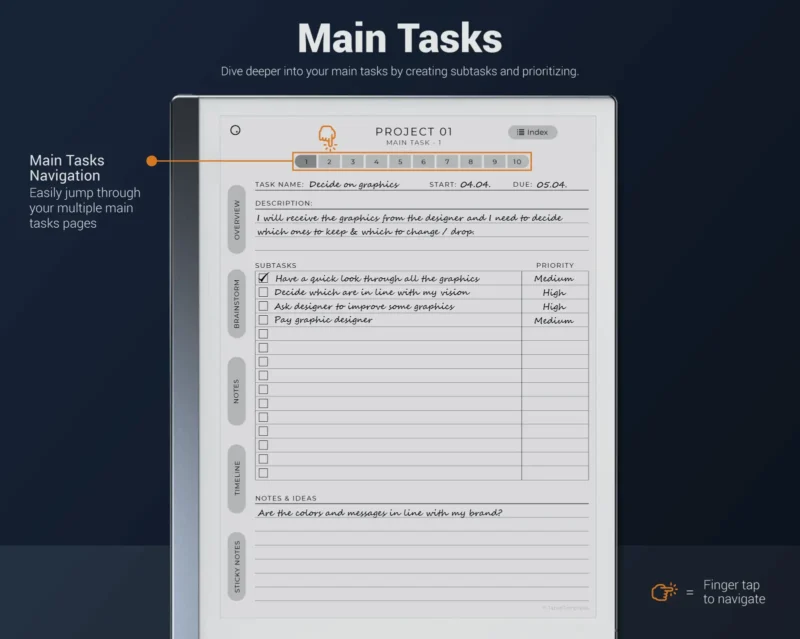The image size is (800, 639).
Task: Check 'Decide which are in line' subtask
Action: pyautogui.click(x=264, y=293)
